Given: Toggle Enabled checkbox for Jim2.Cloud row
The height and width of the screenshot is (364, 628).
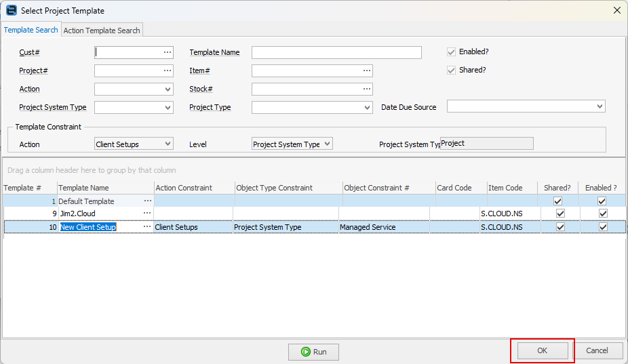Looking at the screenshot, I should 603,214.
